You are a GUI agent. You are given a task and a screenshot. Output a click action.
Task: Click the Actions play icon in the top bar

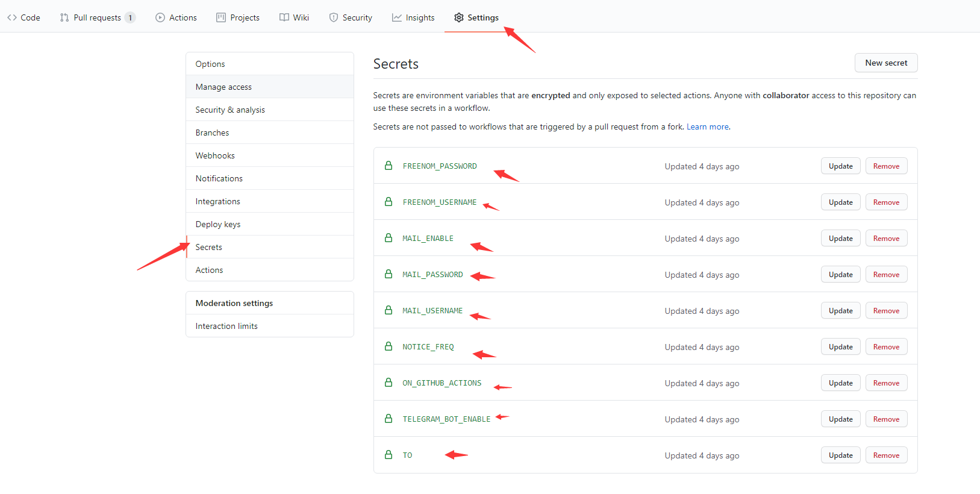pyautogui.click(x=160, y=17)
